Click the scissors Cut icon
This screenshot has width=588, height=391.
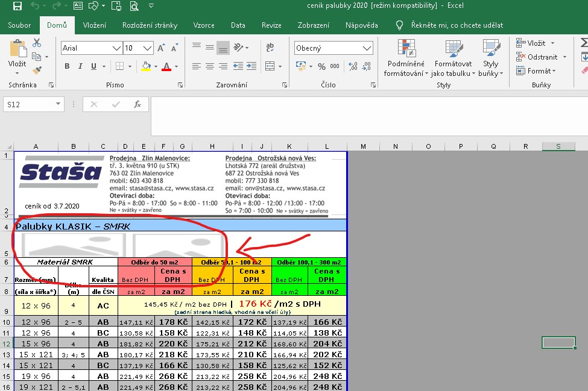(37, 43)
